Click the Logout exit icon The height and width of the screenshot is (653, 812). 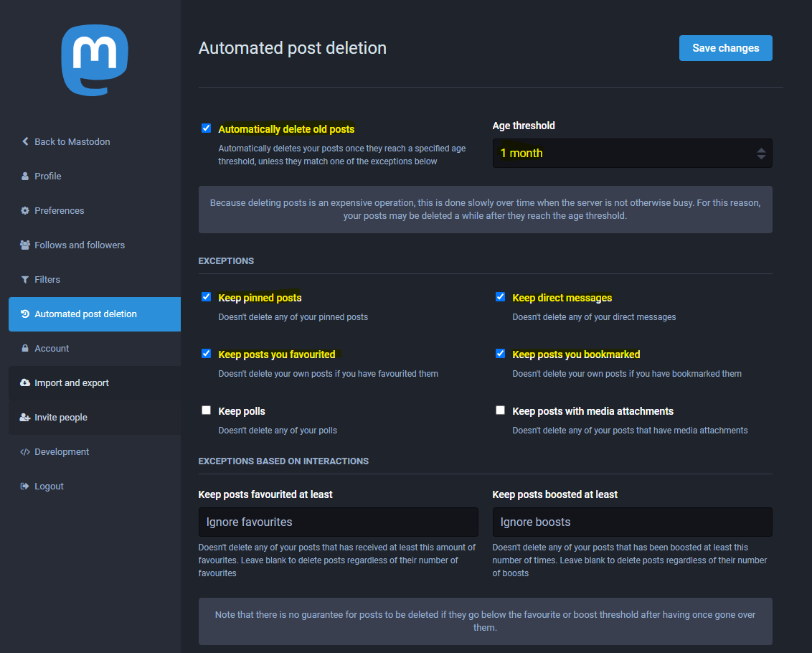pyautogui.click(x=25, y=487)
